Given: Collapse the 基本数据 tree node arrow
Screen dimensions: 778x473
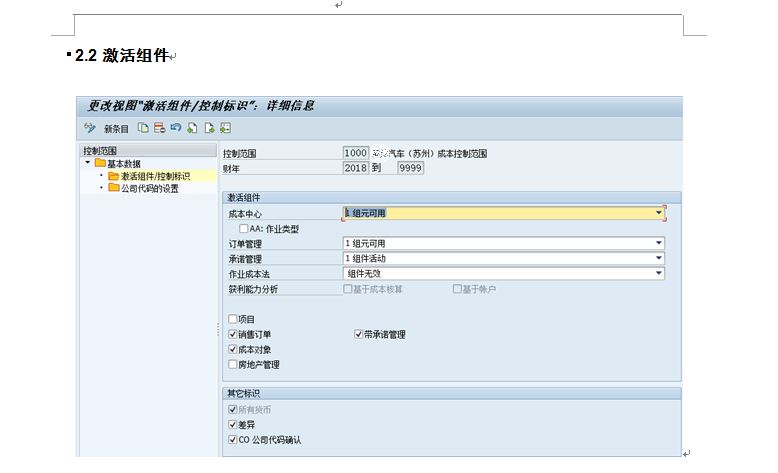Looking at the screenshot, I should click(x=88, y=163).
